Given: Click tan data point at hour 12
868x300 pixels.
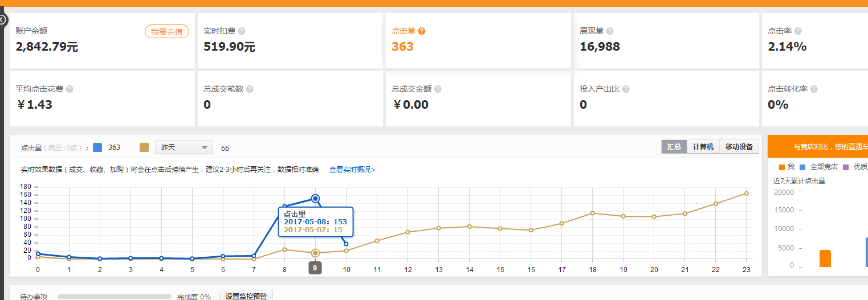Looking at the screenshot, I should pyautogui.click(x=407, y=232).
